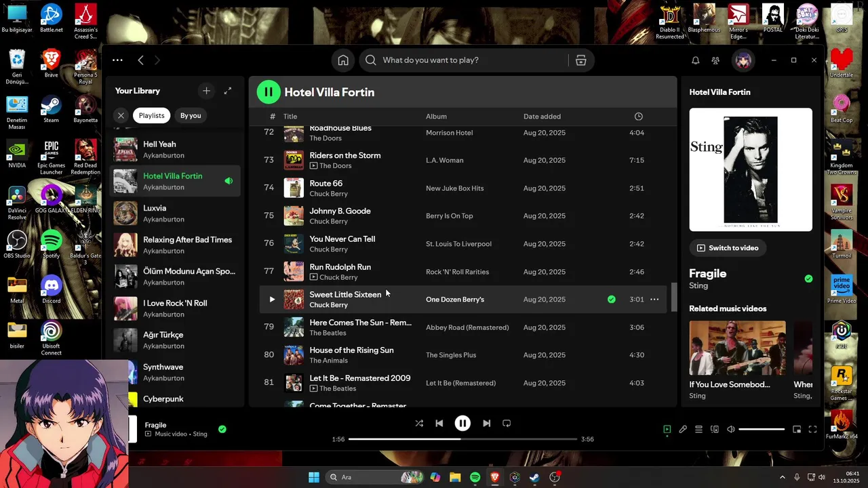
Task: Toggle Fragile saved checkmark in right panel
Action: [808, 279]
